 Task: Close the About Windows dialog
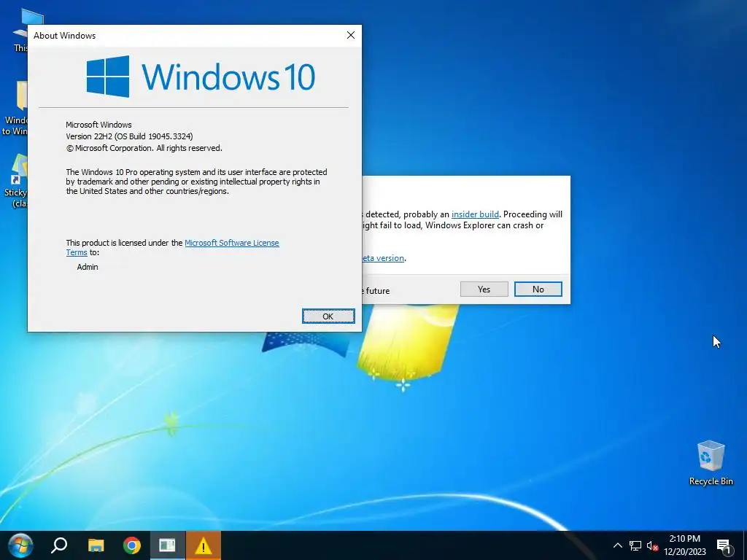click(x=351, y=35)
